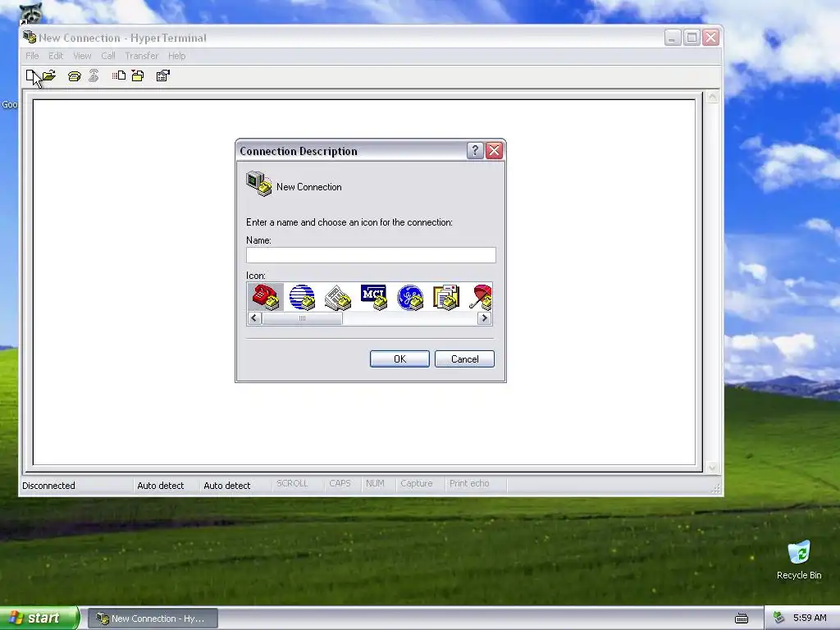Image resolution: width=840 pixels, height=630 pixels.
Task: Click the Send file toolbar icon
Action: tap(119, 75)
